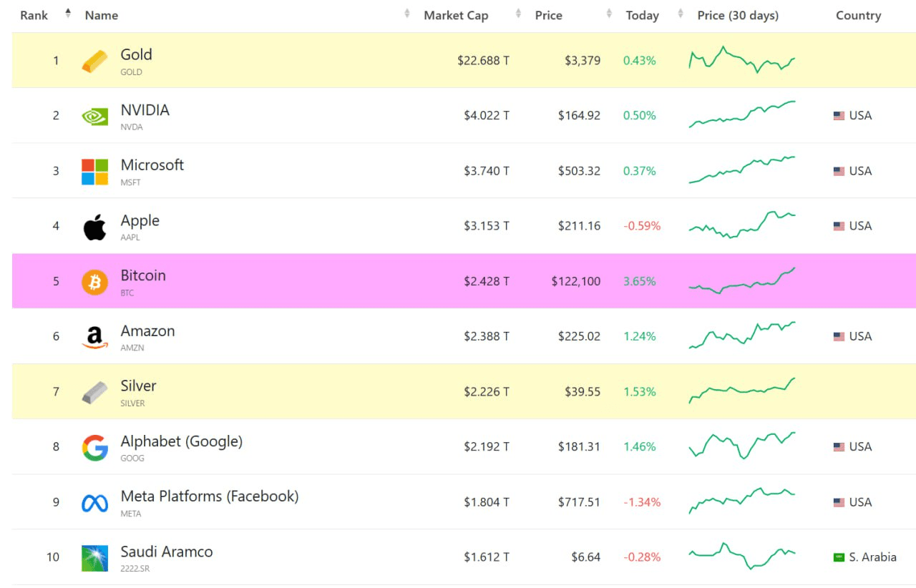Viewport: 916px width, 588px height.
Task: Click the 2222.SR ticker text
Action: (x=135, y=569)
